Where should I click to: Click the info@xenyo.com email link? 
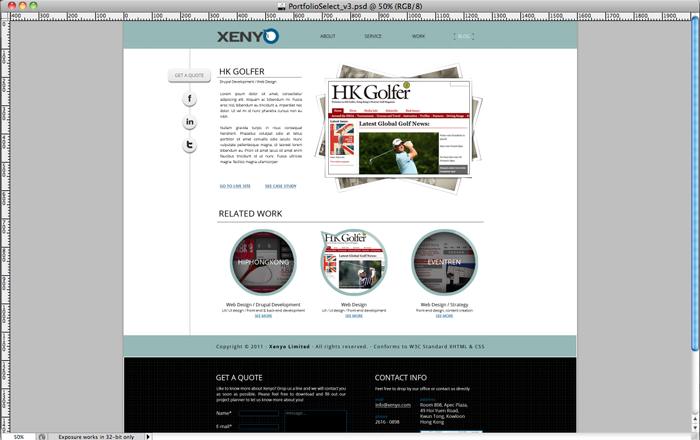(393, 405)
